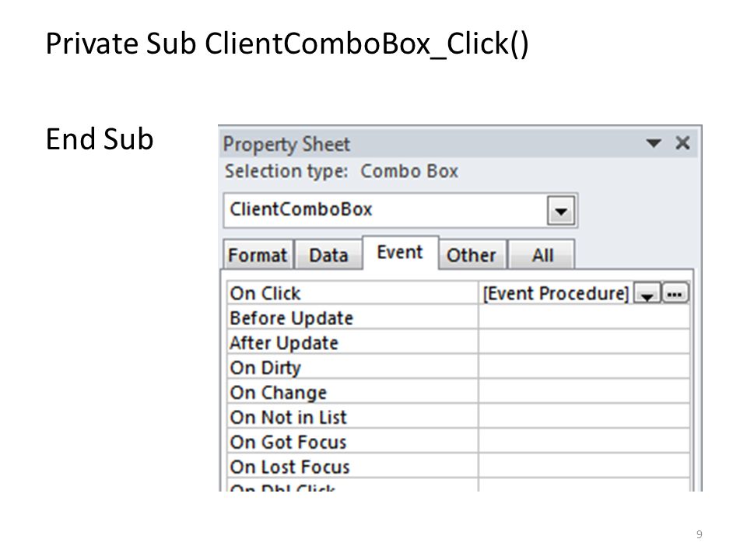Open the Property Sheet pane options arrow
This screenshot has height=560, width=747.
[654, 143]
